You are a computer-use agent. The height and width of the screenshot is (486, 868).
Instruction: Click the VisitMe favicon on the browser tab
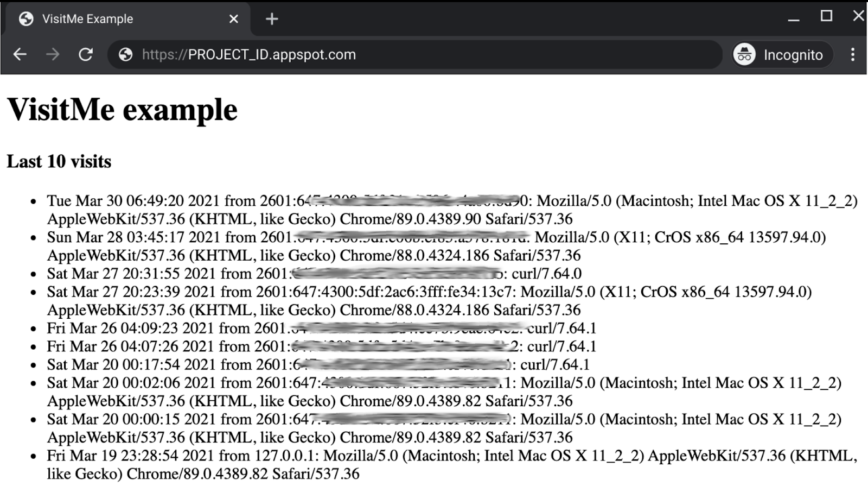coord(26,18)
